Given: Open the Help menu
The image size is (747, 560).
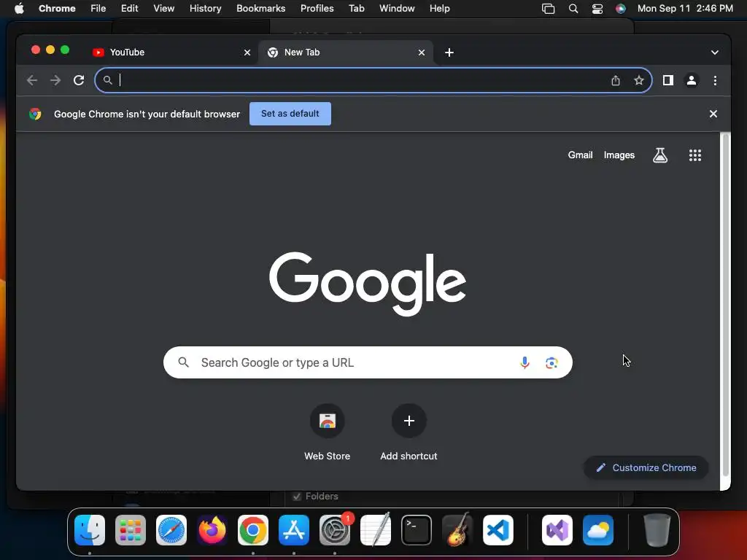Looking at the screenshot, I should click(x=439, y=9).
